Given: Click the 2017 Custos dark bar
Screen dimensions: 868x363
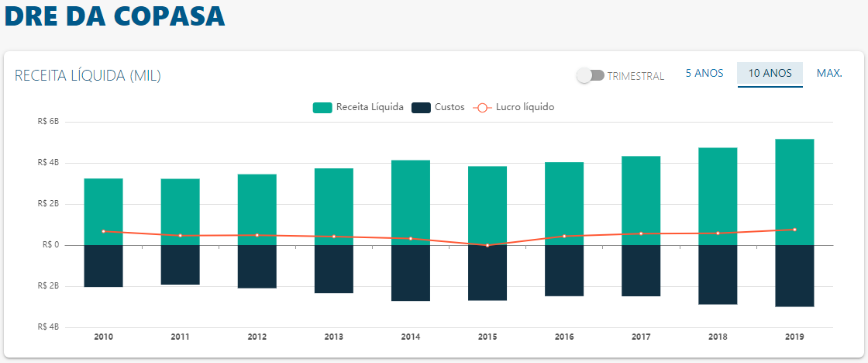Looking at the screenshot, I should (641, 271).
